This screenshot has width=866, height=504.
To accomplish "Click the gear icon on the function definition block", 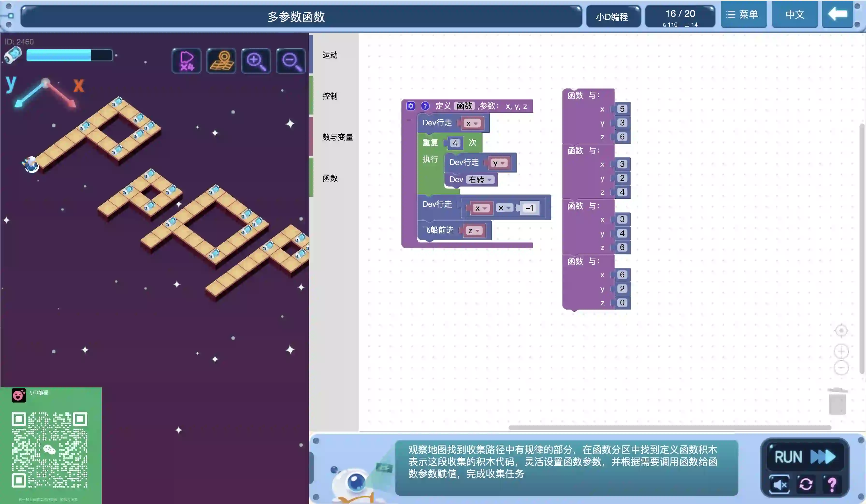I will (x=411, y=106).
